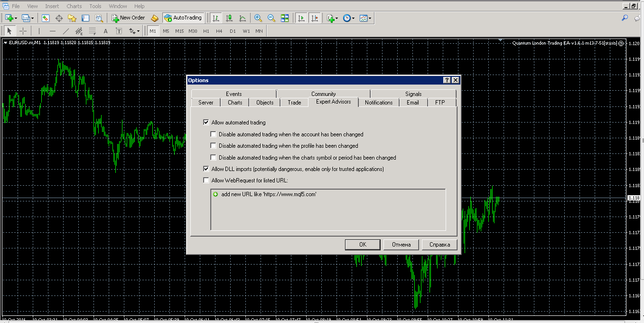
Task: Select the Crosshair tool
Action: (23, 31)
